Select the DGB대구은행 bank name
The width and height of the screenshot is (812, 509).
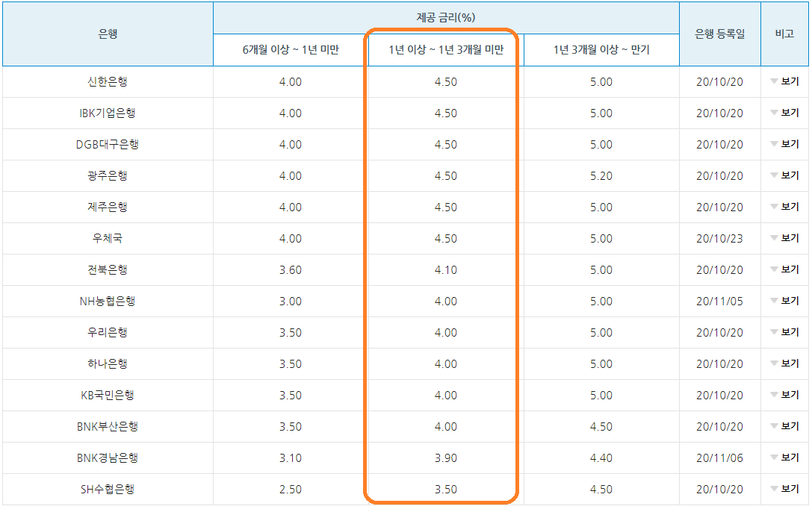(108, 144)
